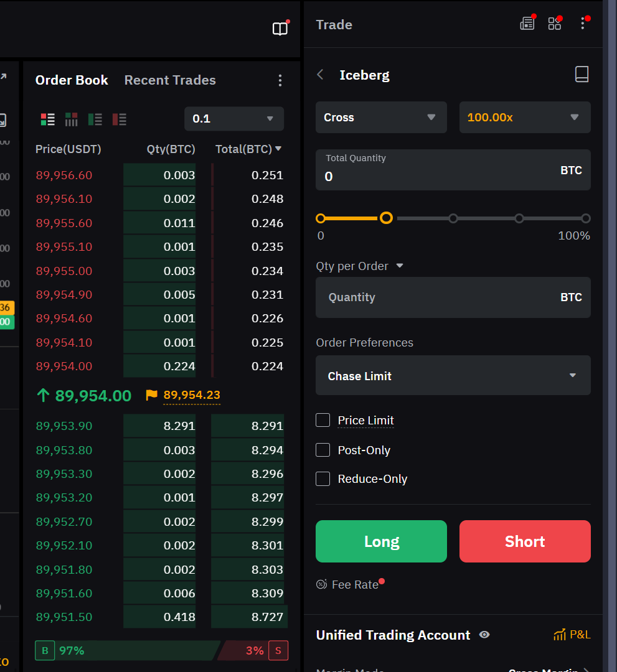The image size is (617, 672).
Task: Open the news feed icon in Trade header
Action: tap(527, 24)
